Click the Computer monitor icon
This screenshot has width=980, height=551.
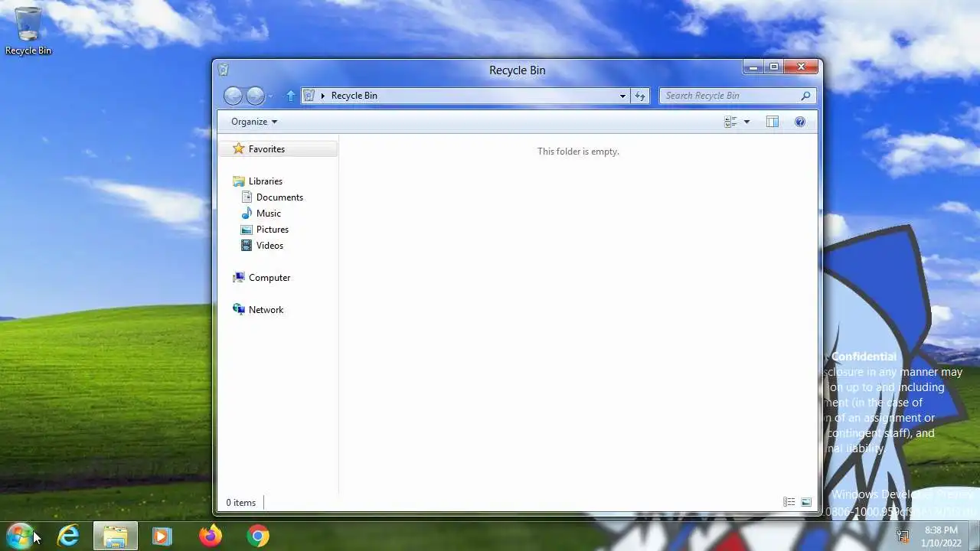[x=239, y=278]
